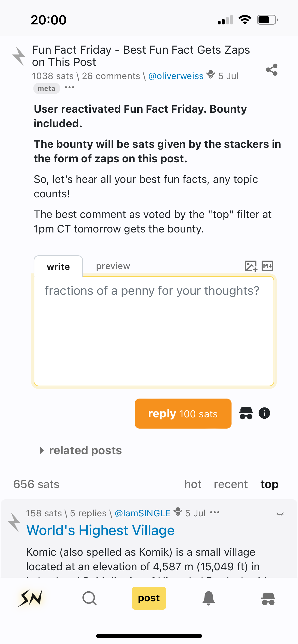Open notifications bell in bottom bar
This screenshot has height=644, width=298.
[209, 598]
